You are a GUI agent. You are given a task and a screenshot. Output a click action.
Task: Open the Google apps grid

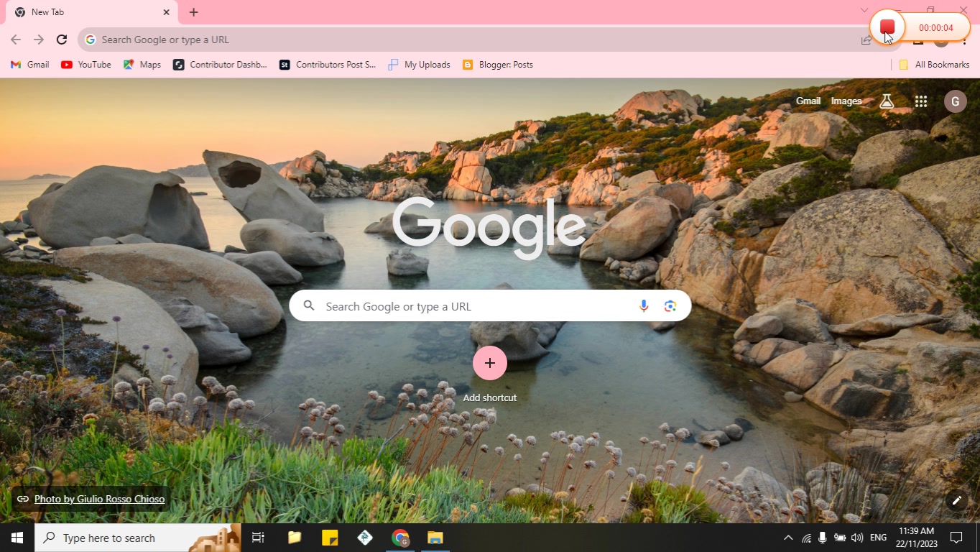pyautogui.click(x=921, y=101)
